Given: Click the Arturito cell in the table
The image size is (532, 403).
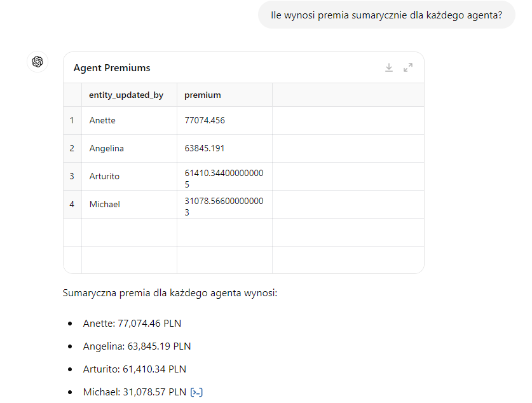Looking at the screenshot, I should pos(105,176).
